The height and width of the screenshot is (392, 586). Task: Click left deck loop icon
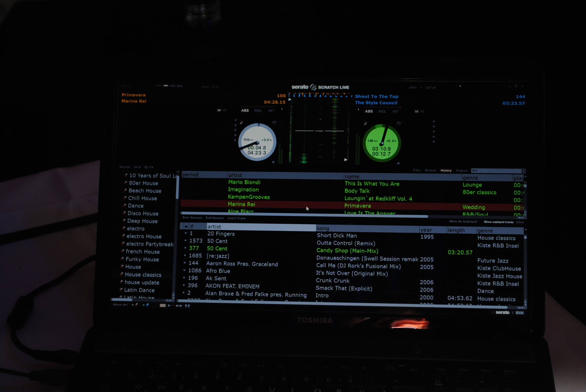tap(274, 122)
